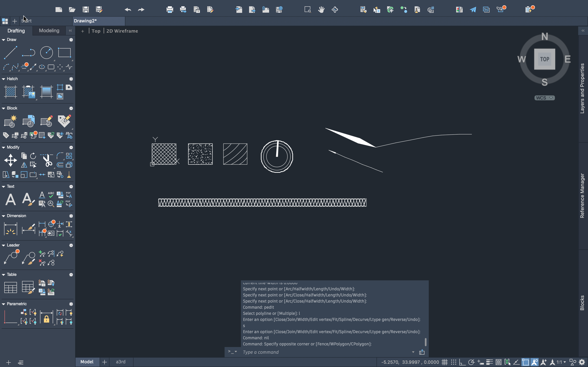Select the Move tool in Modify
The image size is (588, 367).
(10, 160)
